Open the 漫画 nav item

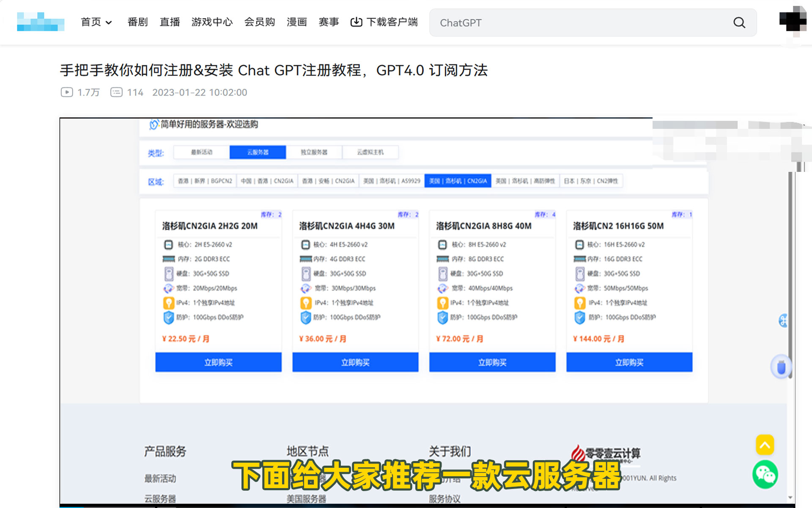[296, 22]
